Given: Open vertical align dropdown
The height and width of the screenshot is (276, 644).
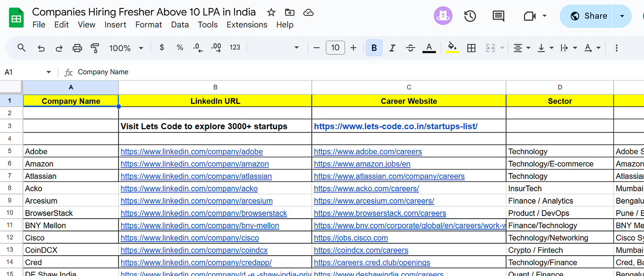Looking at the screenshot, I should click(x=545, y=48).
